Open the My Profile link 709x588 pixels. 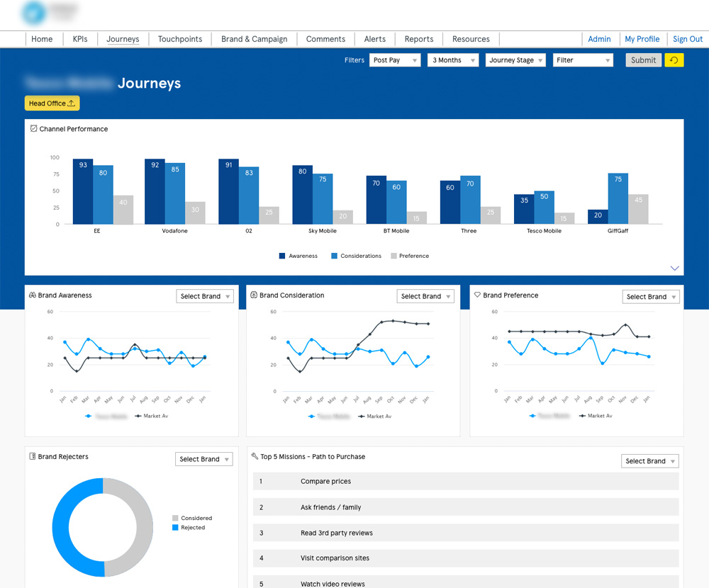point(642,39)
